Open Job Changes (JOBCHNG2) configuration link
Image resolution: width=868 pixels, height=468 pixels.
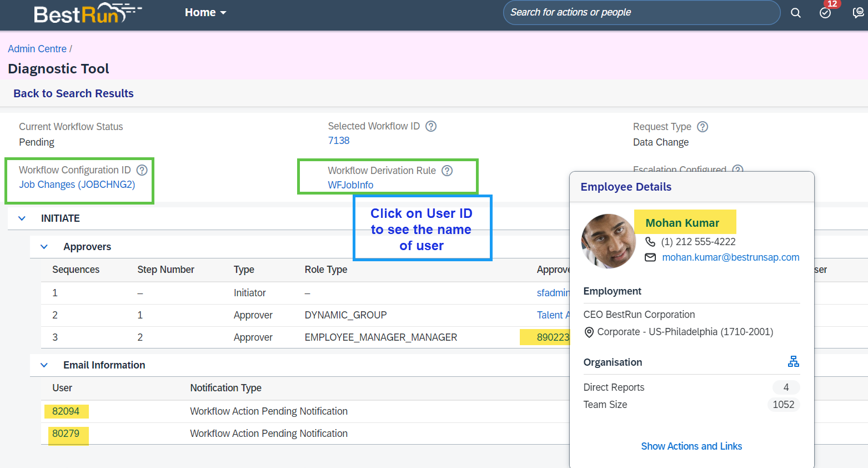[77, 185]
